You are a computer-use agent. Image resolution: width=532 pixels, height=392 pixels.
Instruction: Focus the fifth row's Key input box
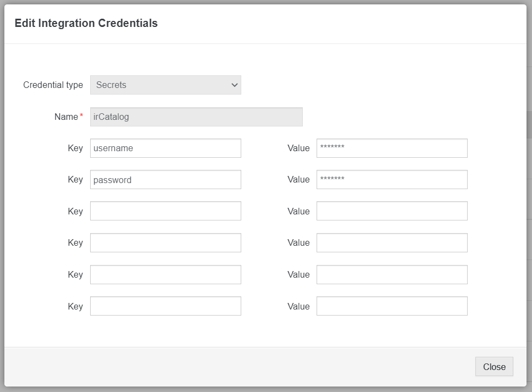165,274
